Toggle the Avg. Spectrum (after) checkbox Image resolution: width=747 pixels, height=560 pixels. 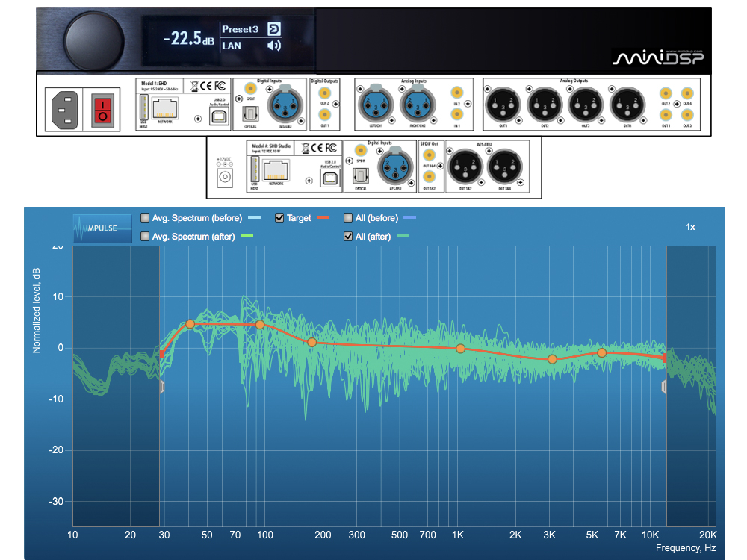tap(145, 237)
